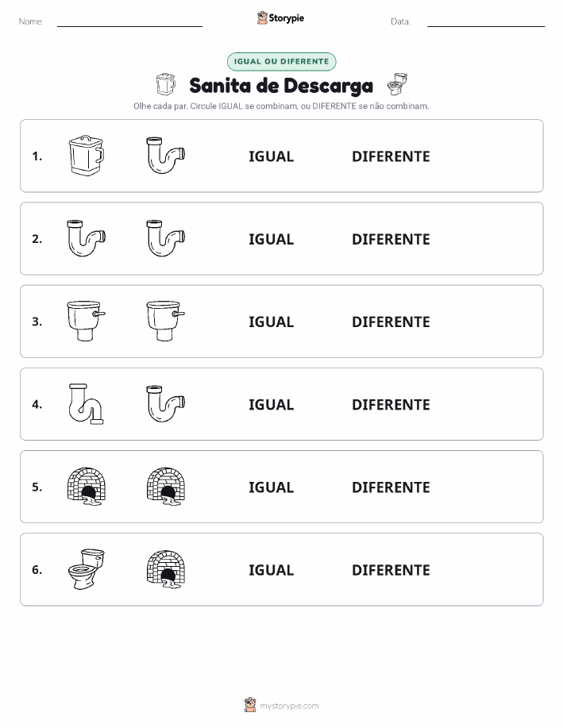Click the S-trap pipe icon in row 4
Viewport: 563px width, 728px height.
pos(87,404)
